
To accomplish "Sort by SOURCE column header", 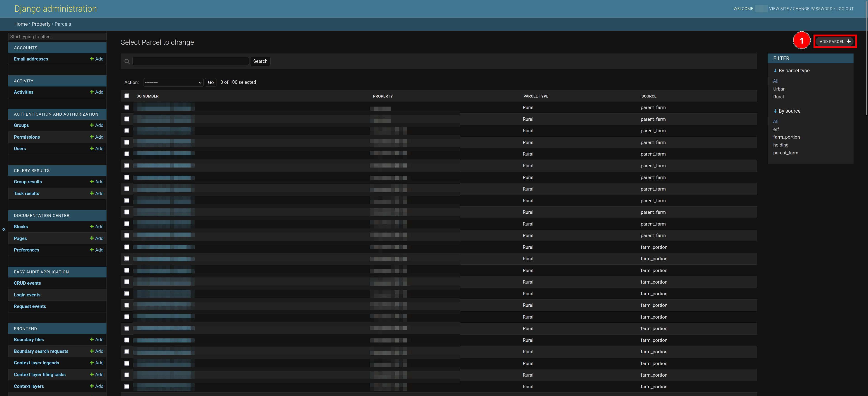I will click(x=649, y=96).
